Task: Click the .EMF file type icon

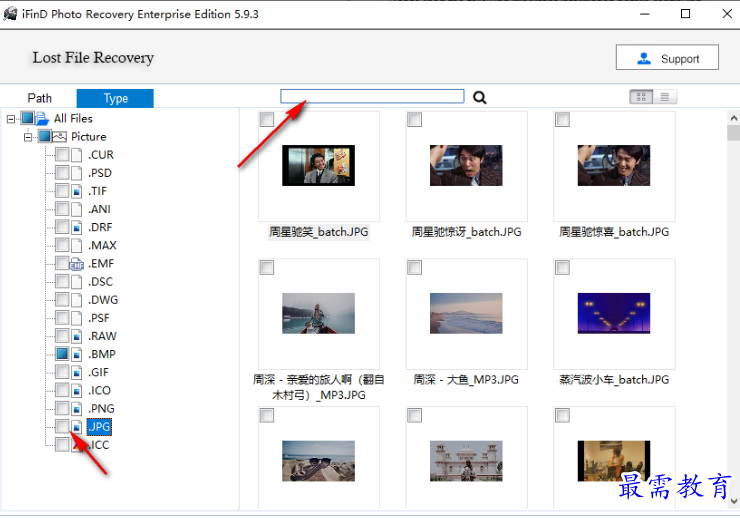Action: tap(76, 264)
